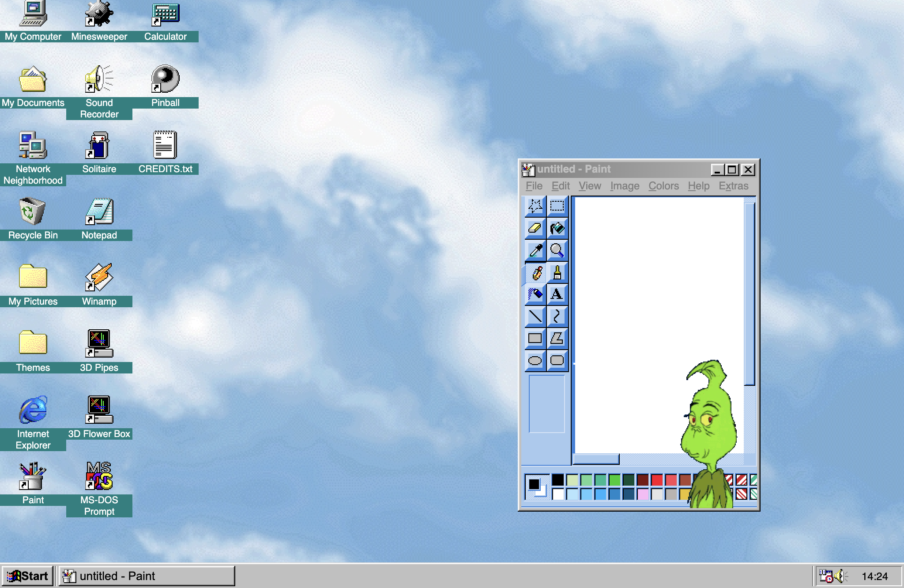
Task: Select the CREDITS.txt file icon
Action: click(166, 152)
